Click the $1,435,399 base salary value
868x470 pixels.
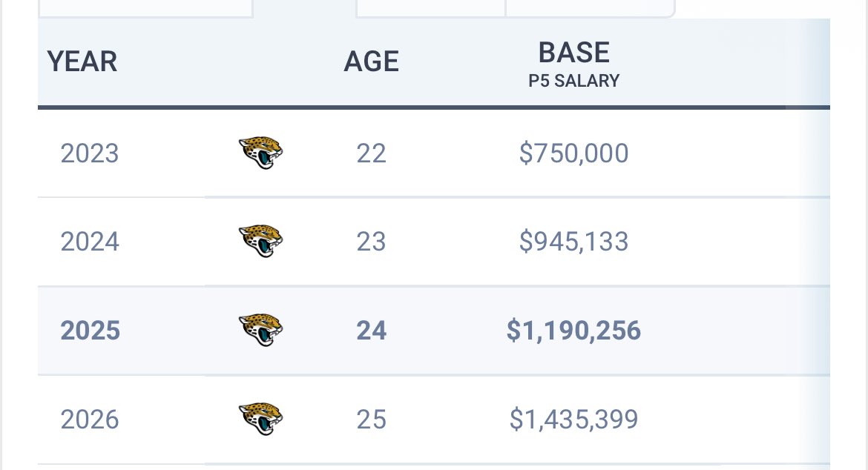coord(573,420)
